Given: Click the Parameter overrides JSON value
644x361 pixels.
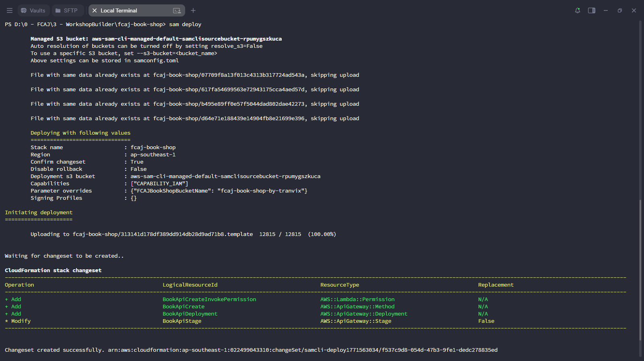Looking at the screenshot, I should point(219,191).
